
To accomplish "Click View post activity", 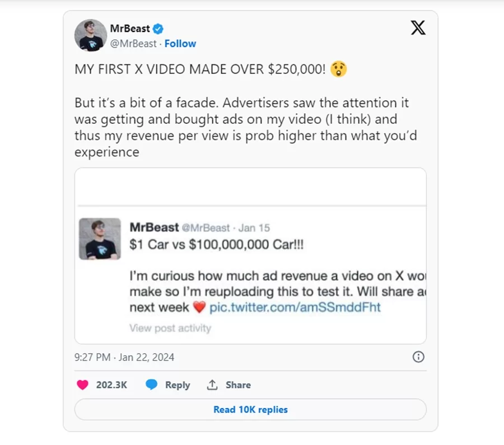I will click(170, 328).
